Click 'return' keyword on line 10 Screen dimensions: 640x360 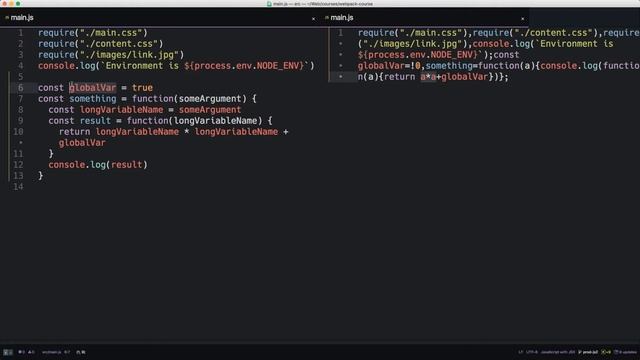click(74, 132)
